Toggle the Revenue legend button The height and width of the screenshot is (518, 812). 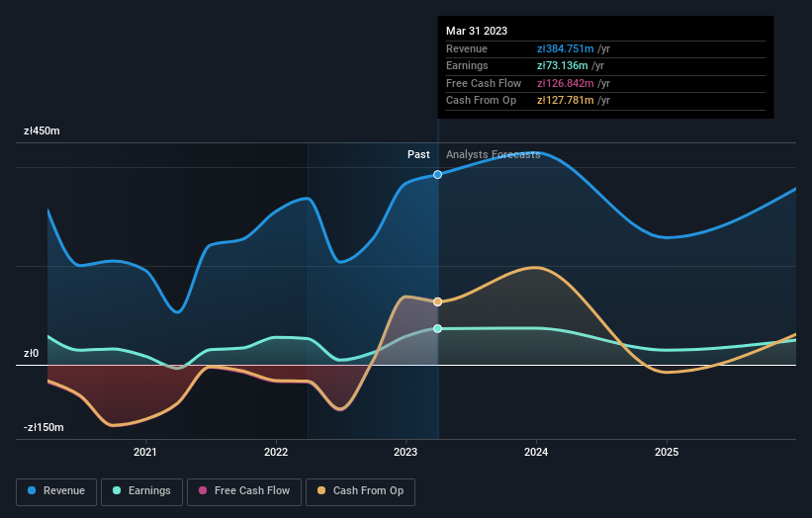coord(56,491)
